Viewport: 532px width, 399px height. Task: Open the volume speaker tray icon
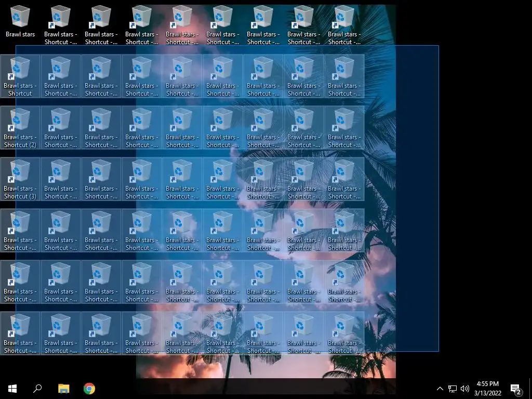point(465,389)
